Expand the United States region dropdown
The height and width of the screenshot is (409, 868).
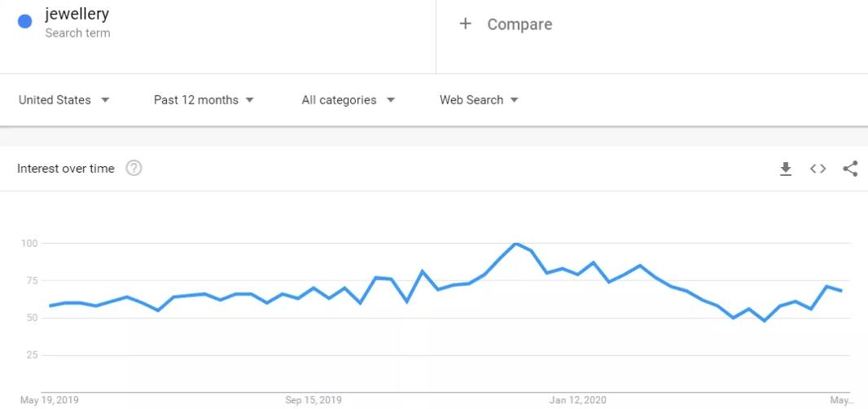tap(64, 100)
